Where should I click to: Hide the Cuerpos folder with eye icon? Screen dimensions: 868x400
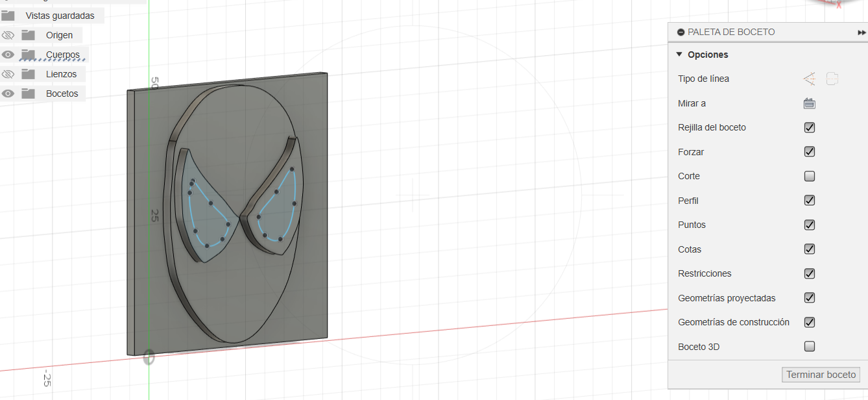coord(8,55)
